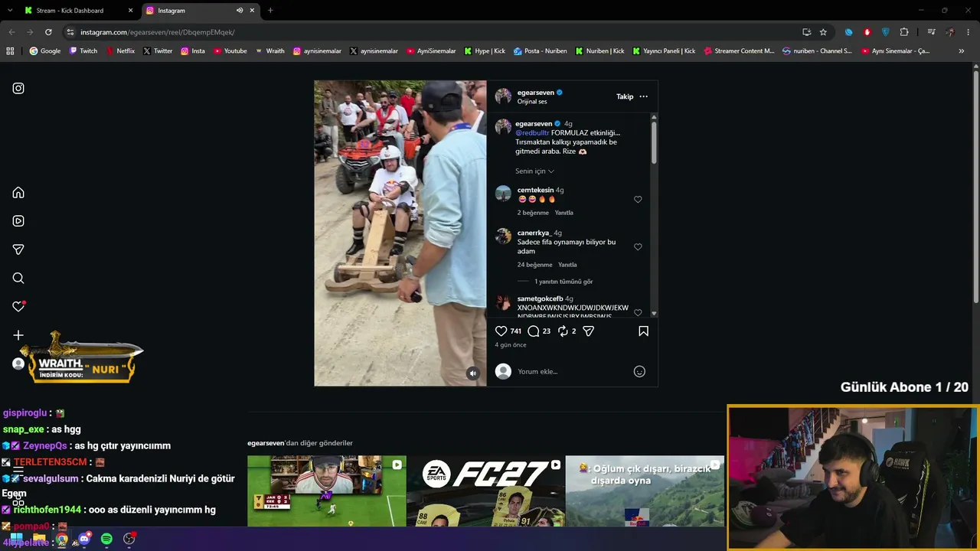
Task: Like cemtekesin's comment
Action: (x=638, y=200)
